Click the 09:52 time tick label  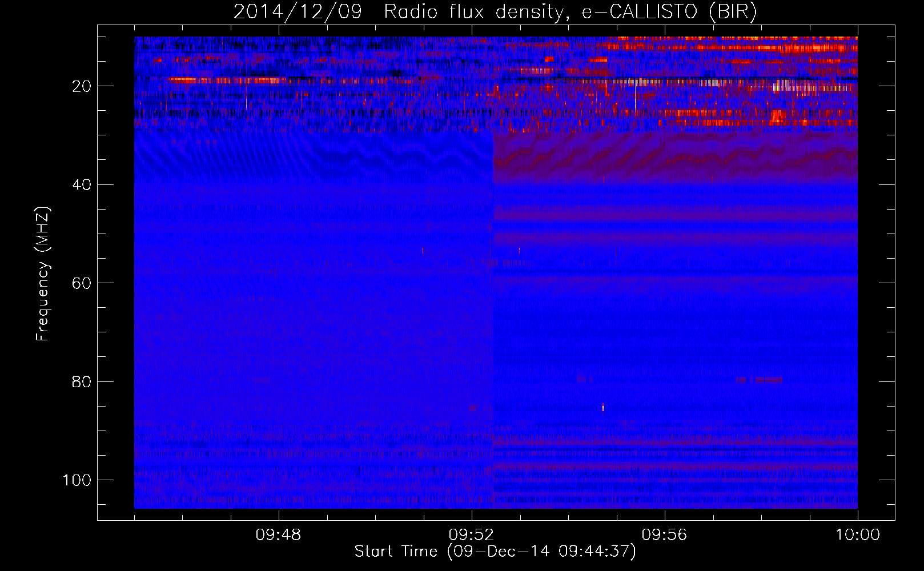click(472, 535)
